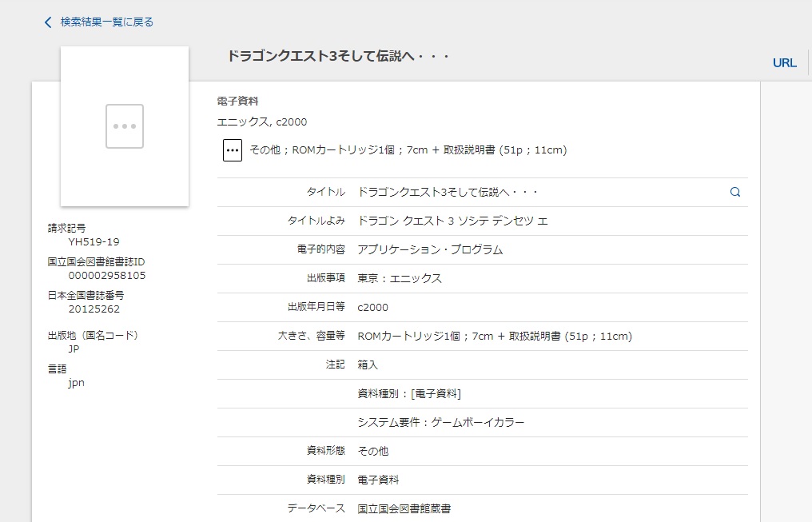Click the 国立国会図書館書誌ID label
812x522 pixels.
pos(97,261)
